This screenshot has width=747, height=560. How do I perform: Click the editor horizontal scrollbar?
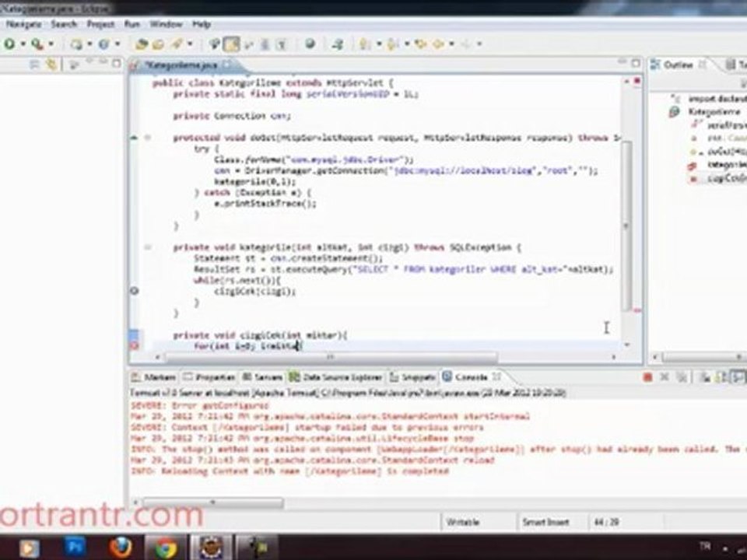[x=330, y=357]
